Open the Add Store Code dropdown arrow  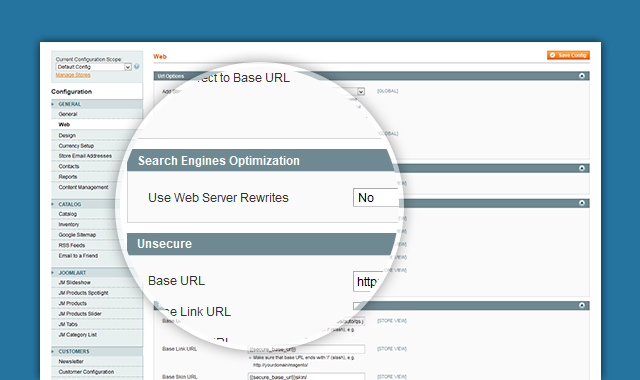(361, 91)
